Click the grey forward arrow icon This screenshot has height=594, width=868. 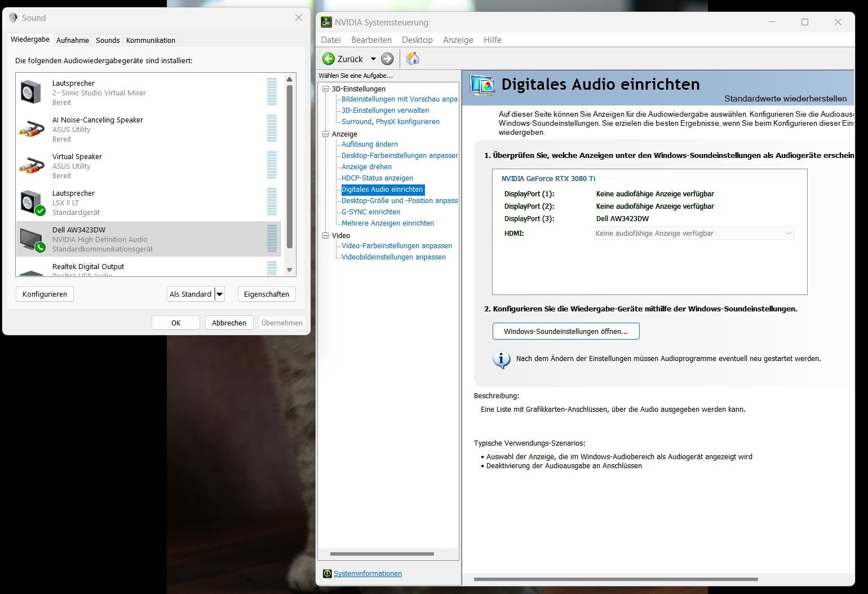387,59
